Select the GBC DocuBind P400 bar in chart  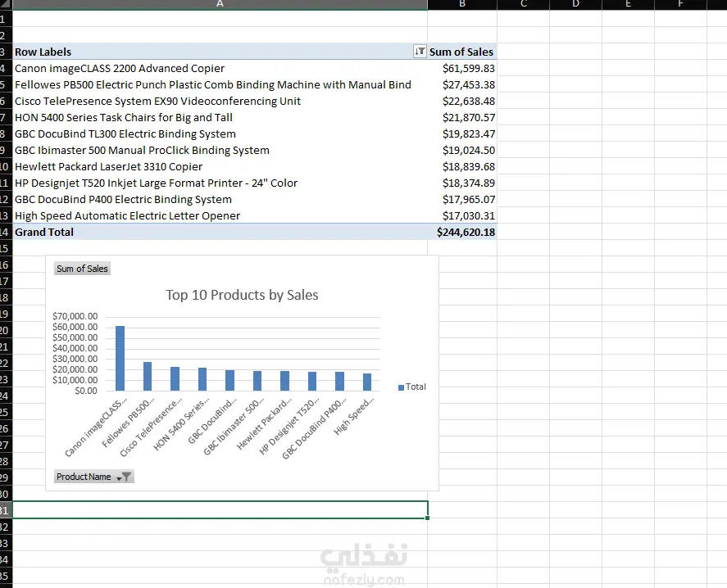click(x=339, y=381)
